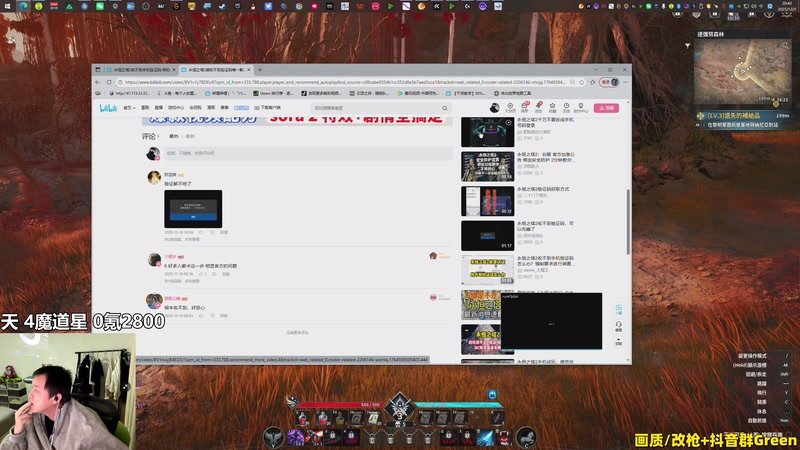
Task: Open recommended video 永恒之塔2千万不要改成手机号码登录
Action: pyautogui.click(x=545, y=122)
